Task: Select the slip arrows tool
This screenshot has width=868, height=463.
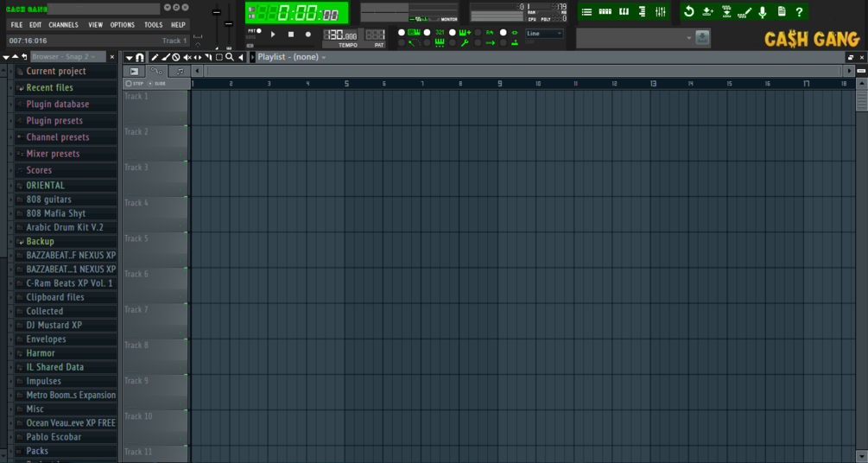Action: [198, 57]
